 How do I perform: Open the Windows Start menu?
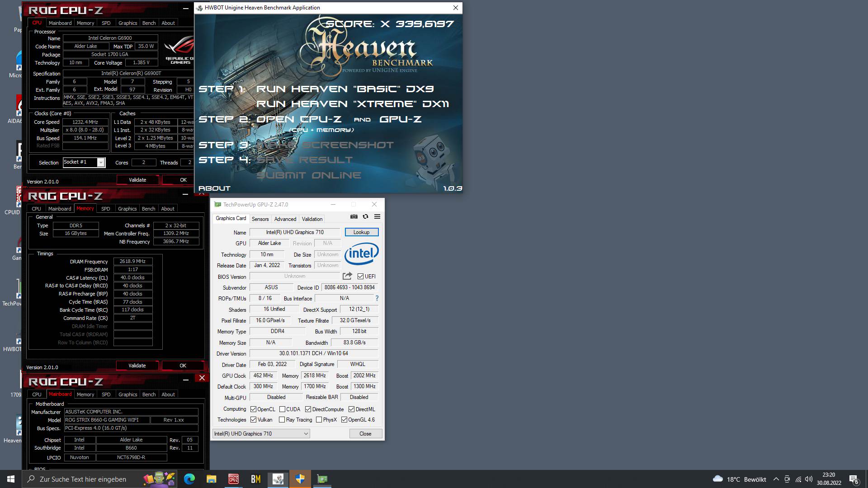pos(11,479)
